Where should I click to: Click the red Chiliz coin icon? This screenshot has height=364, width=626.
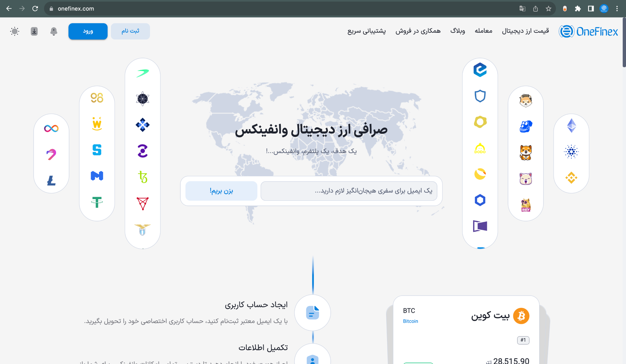tap(143, 203)
